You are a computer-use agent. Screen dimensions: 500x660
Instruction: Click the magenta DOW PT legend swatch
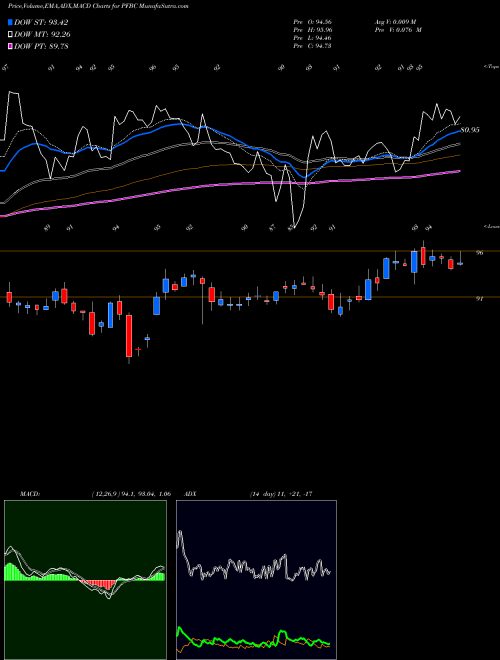point(11,46)
